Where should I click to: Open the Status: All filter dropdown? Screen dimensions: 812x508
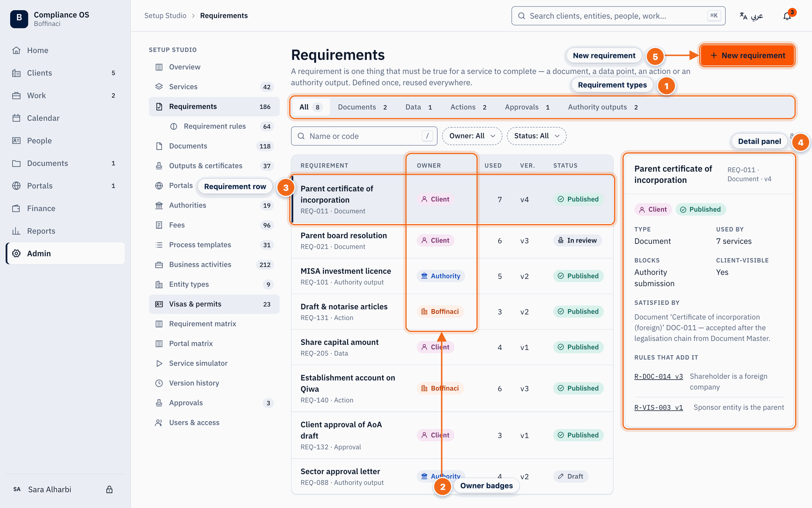point(537,136)
